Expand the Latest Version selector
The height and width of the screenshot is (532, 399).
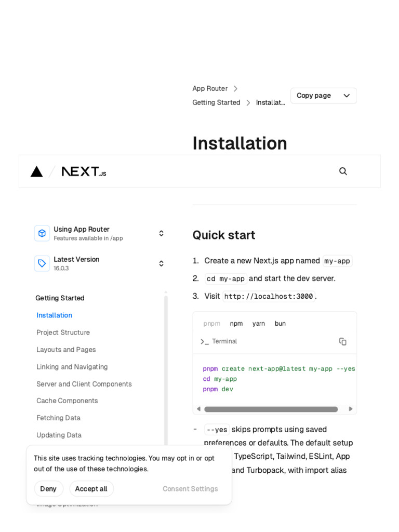point(162,263)
